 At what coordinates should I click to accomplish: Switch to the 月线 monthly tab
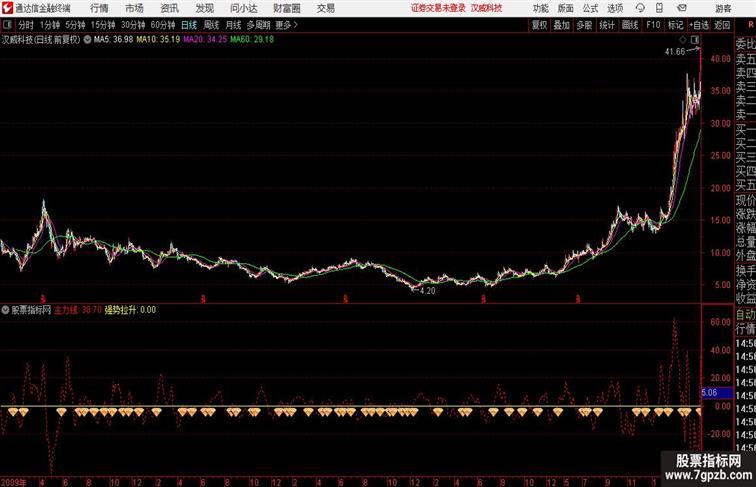point(233,25)
